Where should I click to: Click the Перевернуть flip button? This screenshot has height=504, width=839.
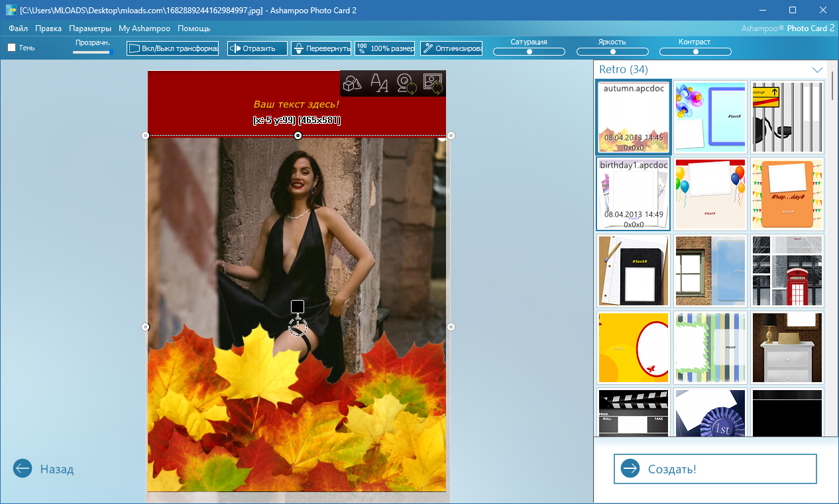tap(321, 48)
